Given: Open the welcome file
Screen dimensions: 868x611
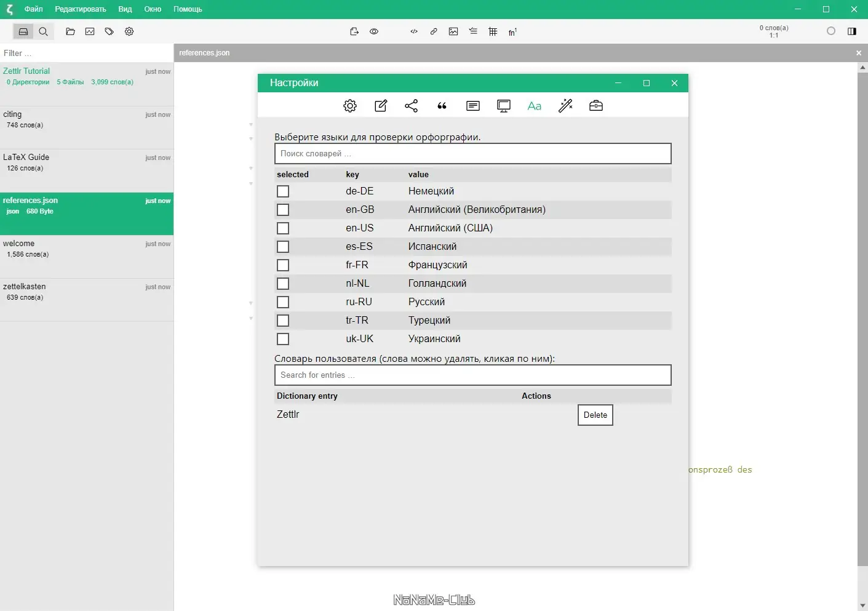Looking at the screenshot, I should tap(87, 257).
